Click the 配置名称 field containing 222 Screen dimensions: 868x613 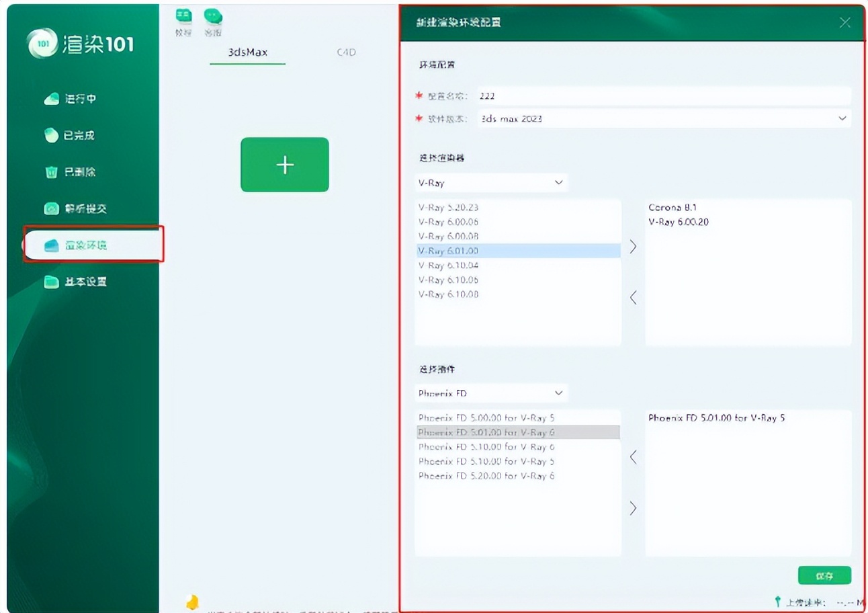click(664, 96)
